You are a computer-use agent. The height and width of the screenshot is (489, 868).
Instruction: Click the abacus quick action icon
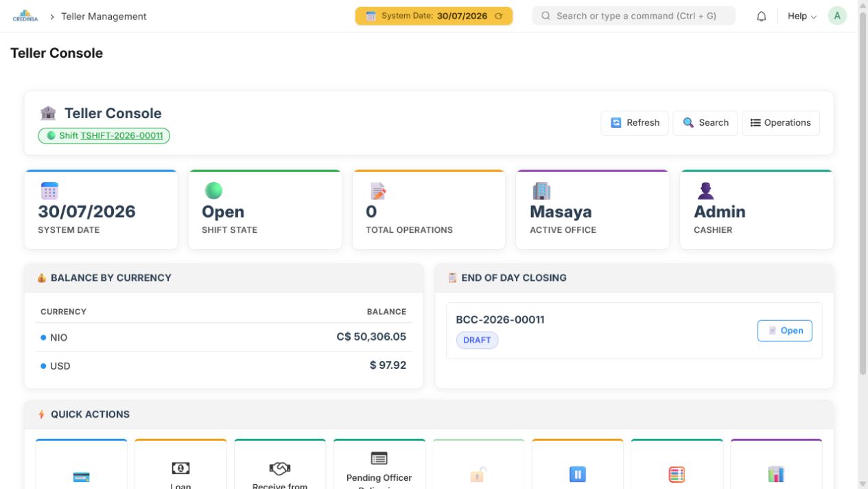click(677, 474)
